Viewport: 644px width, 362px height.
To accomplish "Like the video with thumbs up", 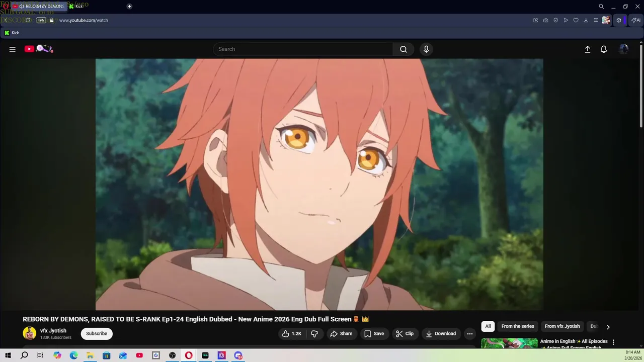I will pyautogui.click(x=292, y=334).
